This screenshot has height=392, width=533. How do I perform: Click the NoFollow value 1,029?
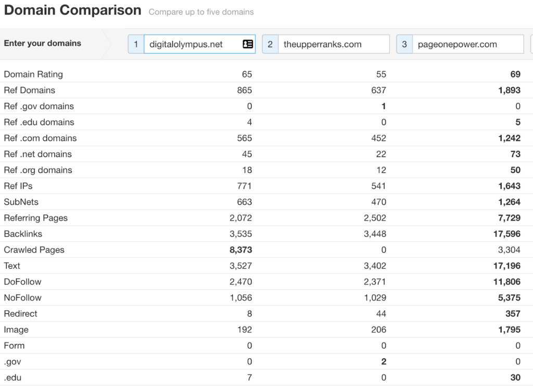(x=375, y=298)
